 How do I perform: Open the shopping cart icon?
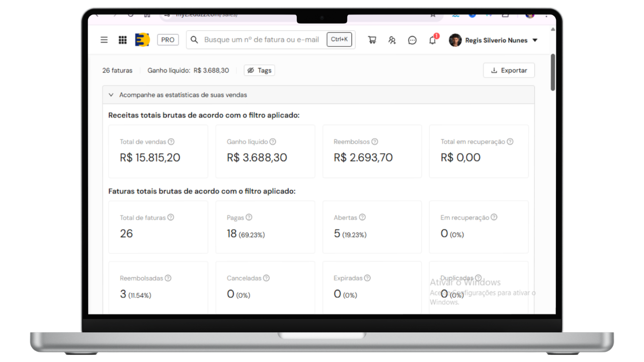tap(372, 40)
